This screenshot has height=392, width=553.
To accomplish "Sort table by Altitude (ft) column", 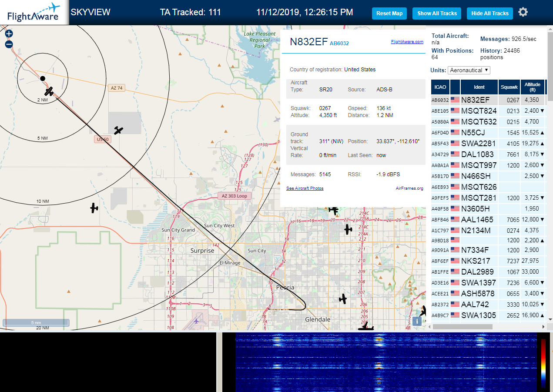I will pyautogui.click(x=532, y=87).
